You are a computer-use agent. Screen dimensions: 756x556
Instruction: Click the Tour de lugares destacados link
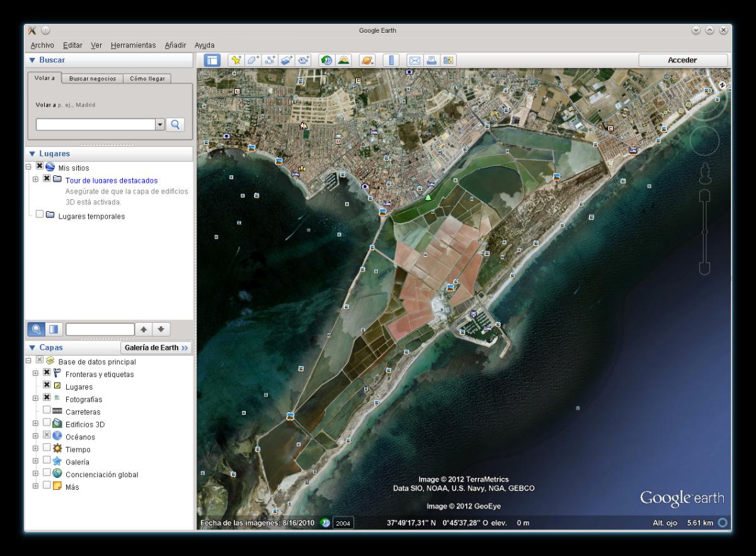(112, 180)
